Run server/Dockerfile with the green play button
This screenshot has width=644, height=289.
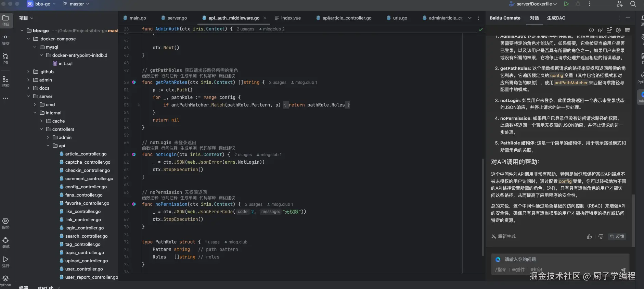click(x=566, y=4)
